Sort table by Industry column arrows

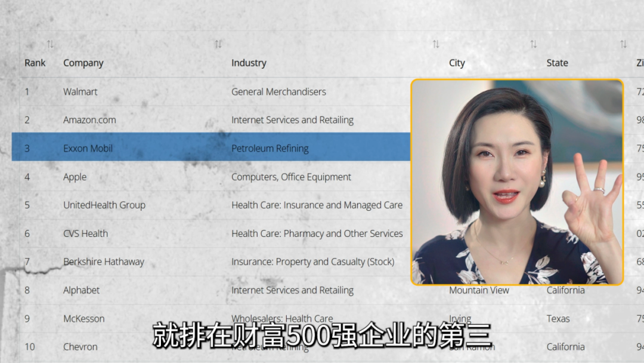coord(436,44)
